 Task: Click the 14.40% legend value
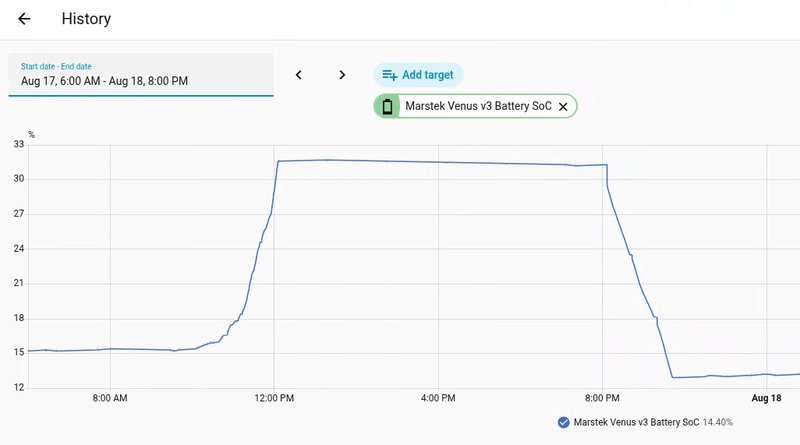click(x=717, y=423)
